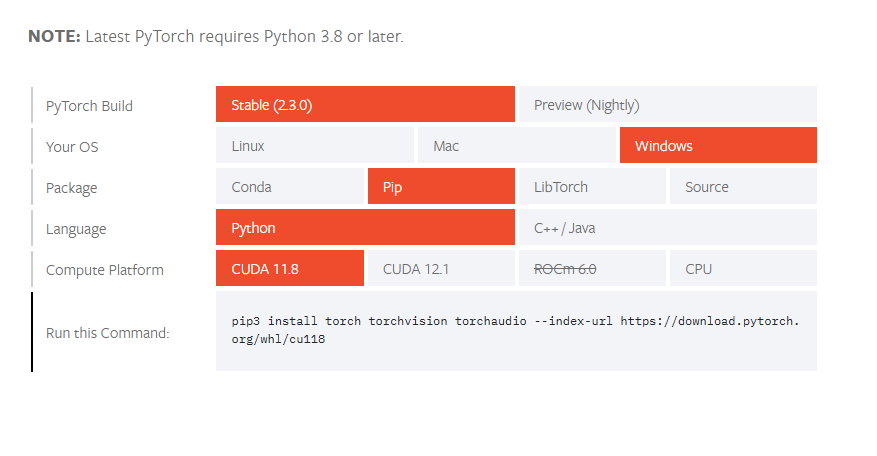Select the LibTorch package

[592, 186]
